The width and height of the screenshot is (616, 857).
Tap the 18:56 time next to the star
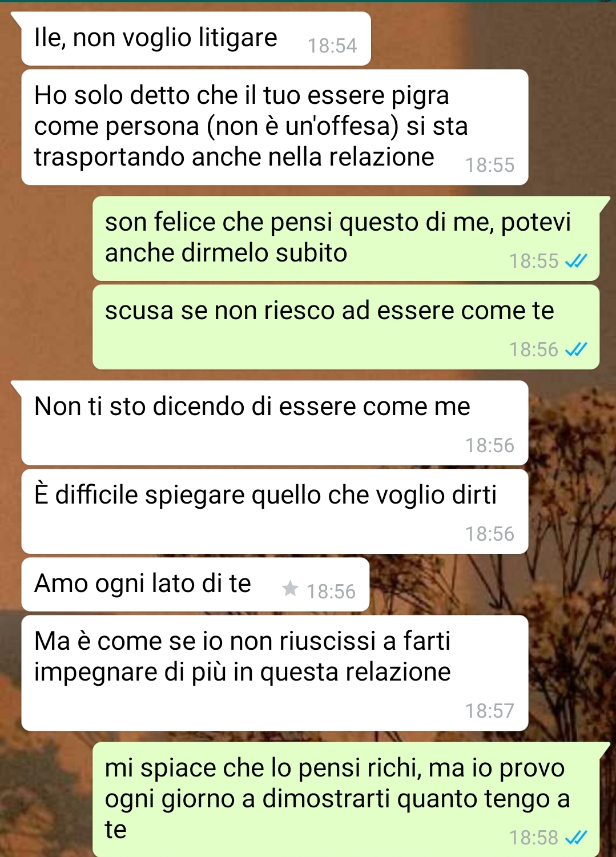point(331,592)
